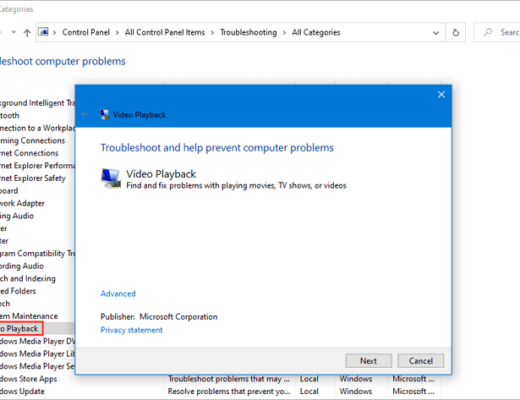This screenshot has width=520, height=400.
Task: Select Background Intelligent Transfer troubleshooter
Action: [x=37, y=103]
